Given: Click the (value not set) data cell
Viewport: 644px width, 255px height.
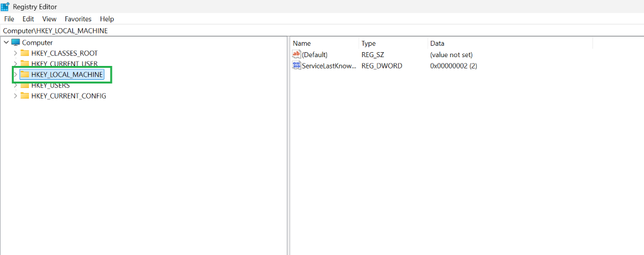Looking at the screenshot, I should coord(452,55).
